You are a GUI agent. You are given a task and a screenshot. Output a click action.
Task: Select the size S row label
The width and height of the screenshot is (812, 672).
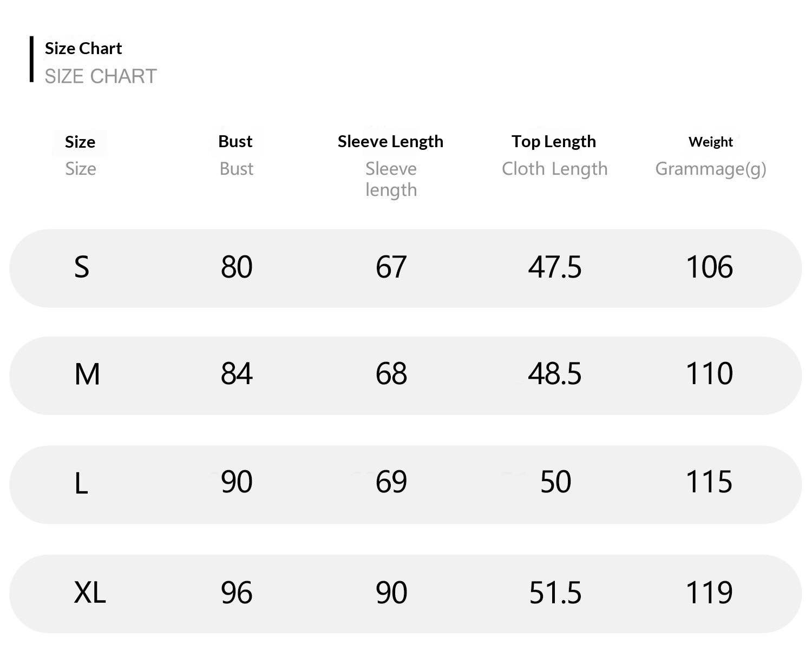[81, 267]
